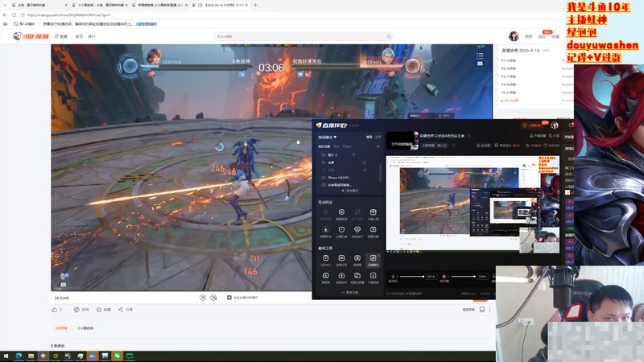Select 竖屏 orientation tab in 直播伴侣
The height and width of the screenshot is (362, 644).
(378, 137)
